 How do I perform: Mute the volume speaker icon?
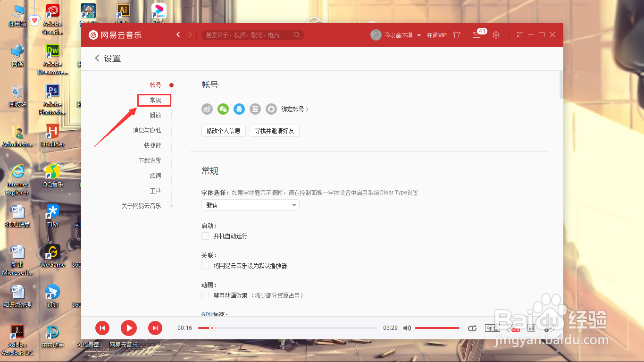click(x=407, y=328)
